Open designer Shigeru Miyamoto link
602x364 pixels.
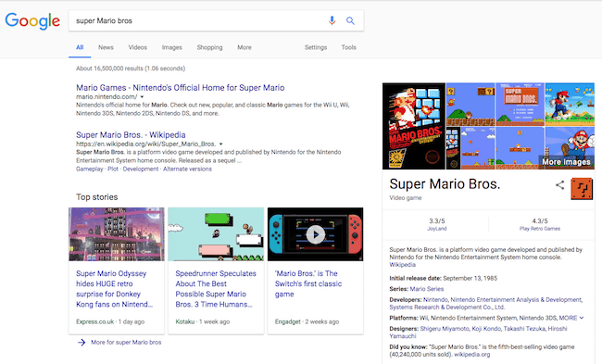tap(445, 329)
